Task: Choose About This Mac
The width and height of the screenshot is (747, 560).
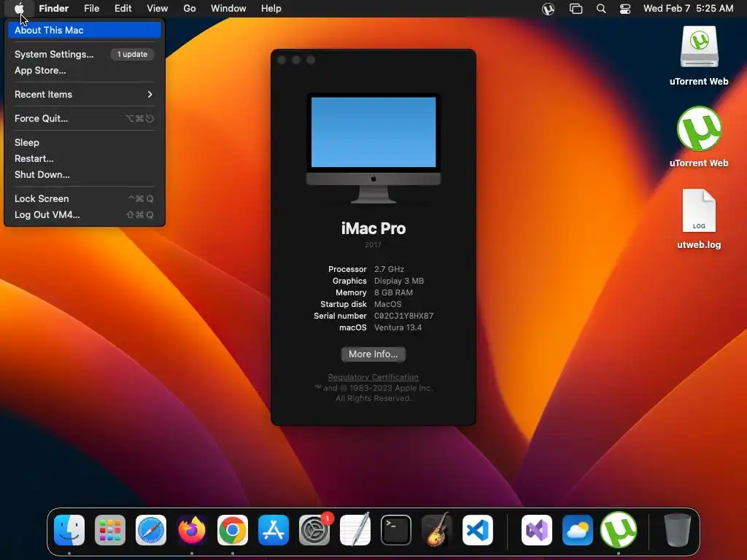Action: pos(85,30)
